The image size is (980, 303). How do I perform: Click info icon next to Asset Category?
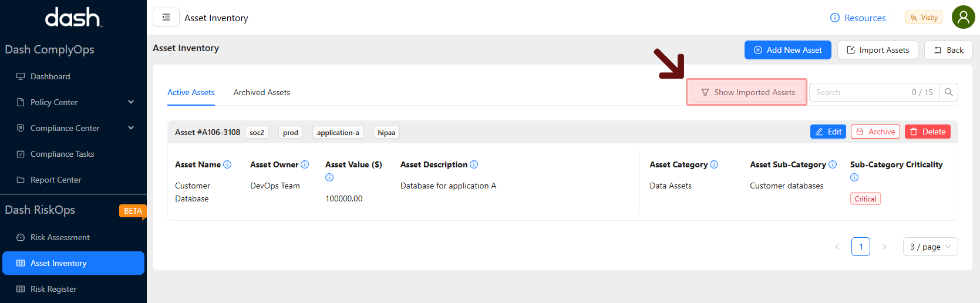[714, 164]
